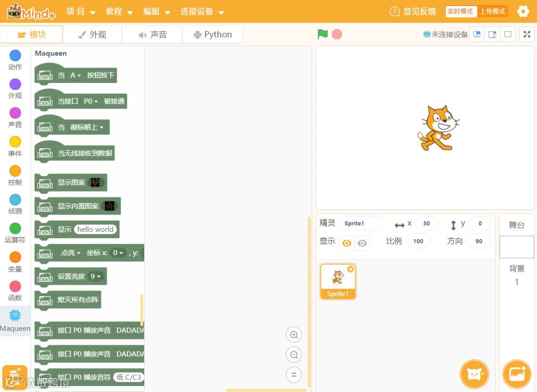Switch to 上传模式 upload mode
Image resolution: width=537 pixels, height=392 pixels.
pyautogui.click(x=492, y=11)
